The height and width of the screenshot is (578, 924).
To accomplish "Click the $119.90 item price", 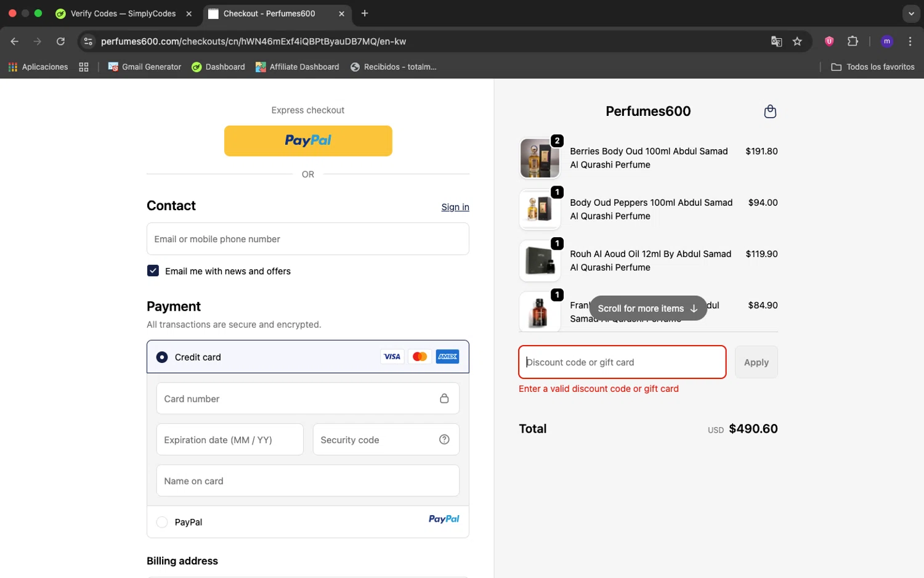I will click(x=761, y=254).
